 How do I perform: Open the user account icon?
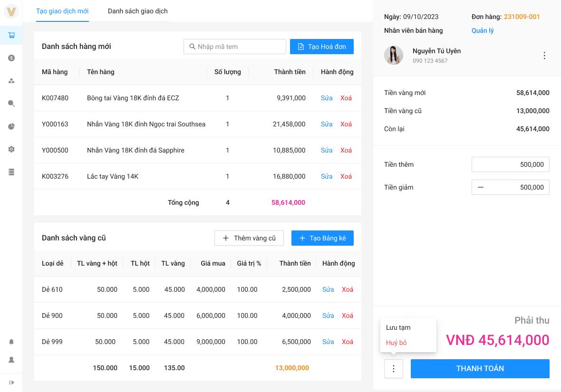pyautogui.click(x=11, y=360)
